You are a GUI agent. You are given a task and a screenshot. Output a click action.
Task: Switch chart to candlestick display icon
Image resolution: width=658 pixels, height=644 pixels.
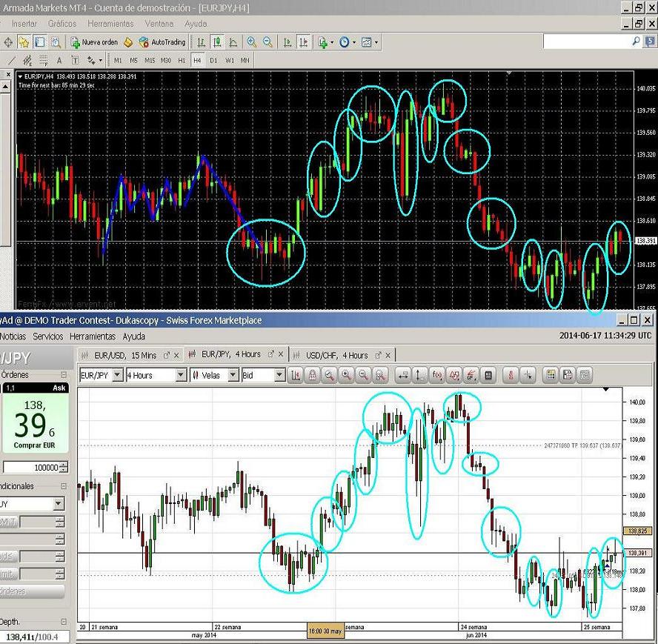pos(217,43)
